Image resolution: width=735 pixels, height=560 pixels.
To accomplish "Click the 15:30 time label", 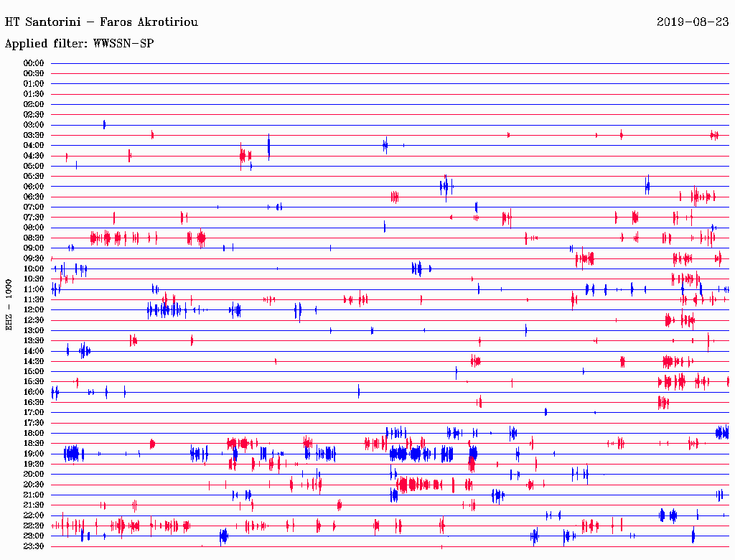I will click(x=34, y=382).
